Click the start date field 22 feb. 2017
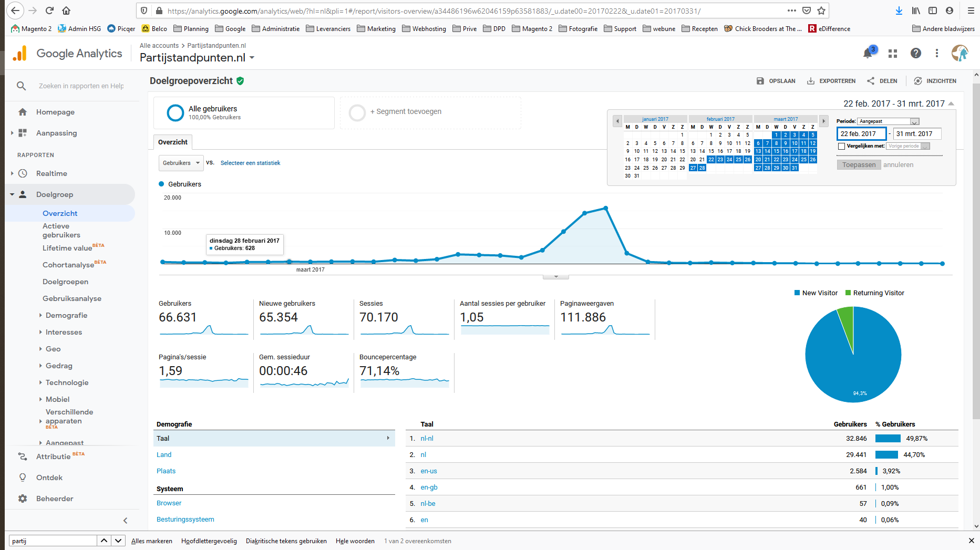Viewport: 980px width, 550px height. [861, 134]
